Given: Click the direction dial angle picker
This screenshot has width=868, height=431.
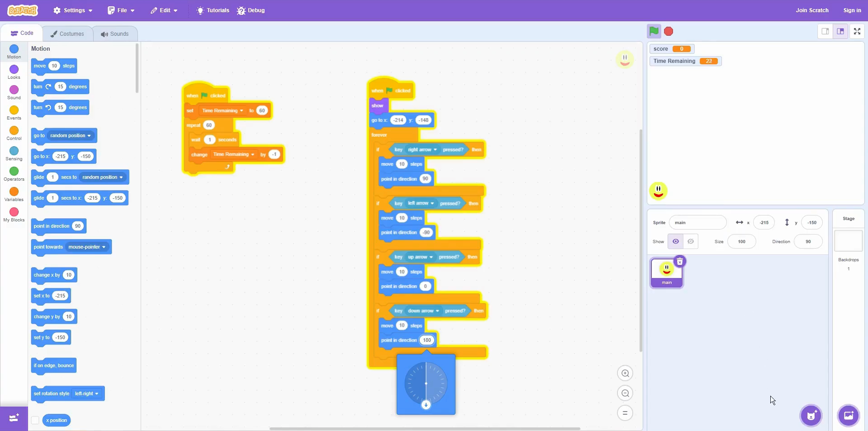Looking at the screenshot, I should pyautogui.click(x=426, y=384).
